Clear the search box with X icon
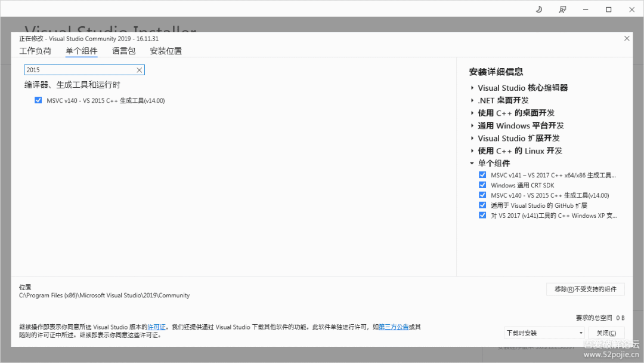 pos(139,70)
